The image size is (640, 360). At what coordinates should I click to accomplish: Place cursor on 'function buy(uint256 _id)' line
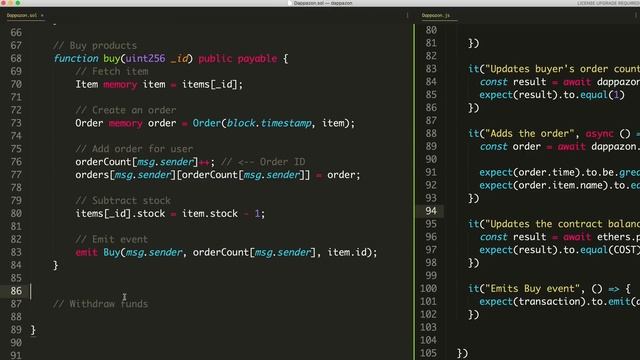[171, 58]
